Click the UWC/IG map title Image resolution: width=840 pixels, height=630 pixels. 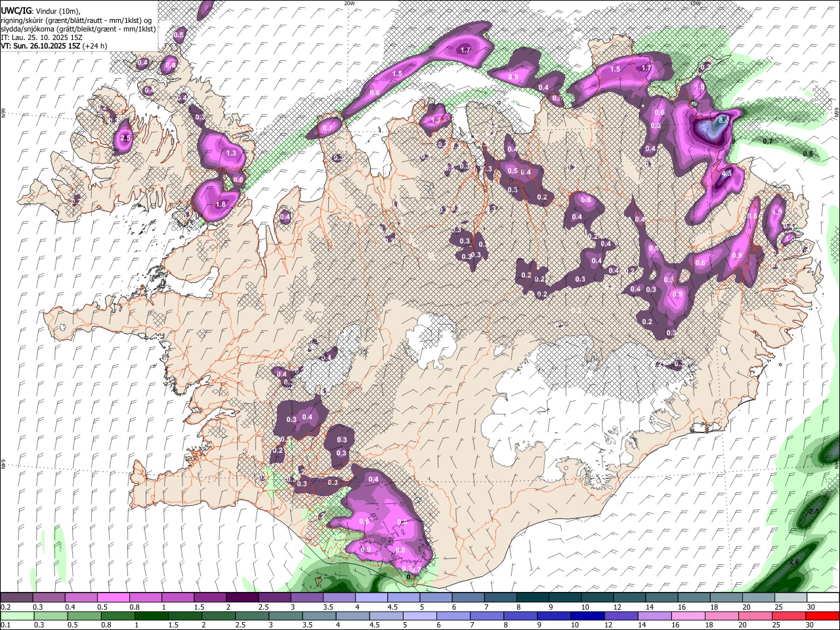pyautogui.click(x=16, y=10)
